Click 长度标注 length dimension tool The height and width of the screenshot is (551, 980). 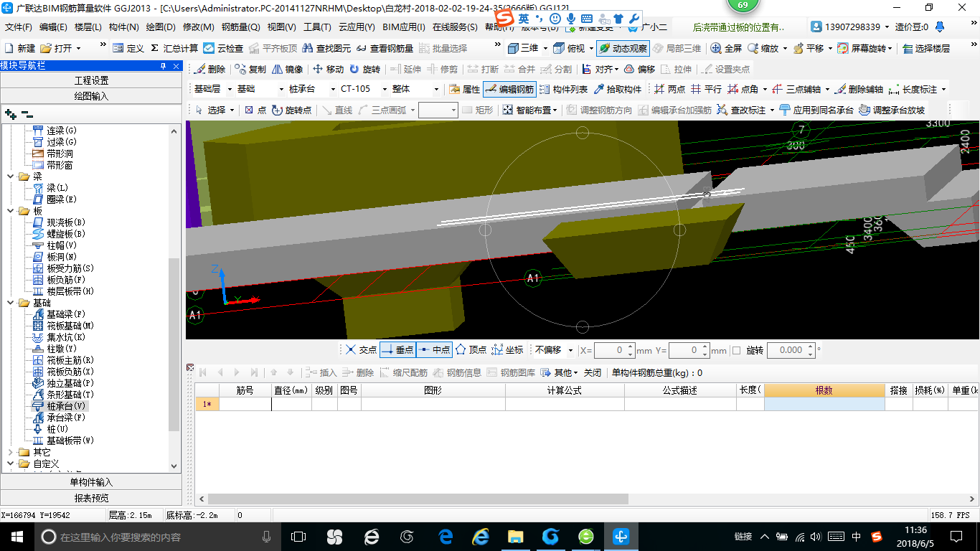918,89
